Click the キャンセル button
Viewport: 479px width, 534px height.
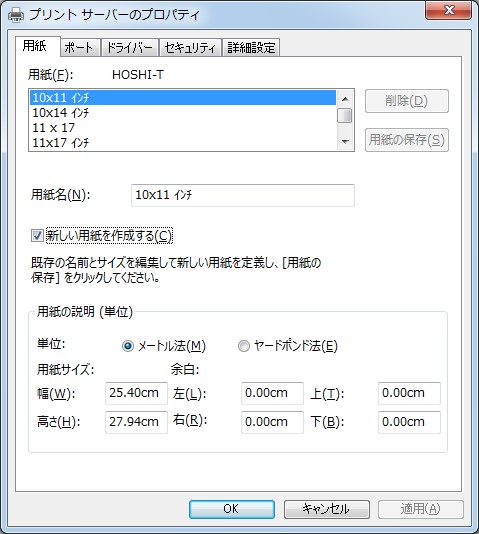[326, 509]
